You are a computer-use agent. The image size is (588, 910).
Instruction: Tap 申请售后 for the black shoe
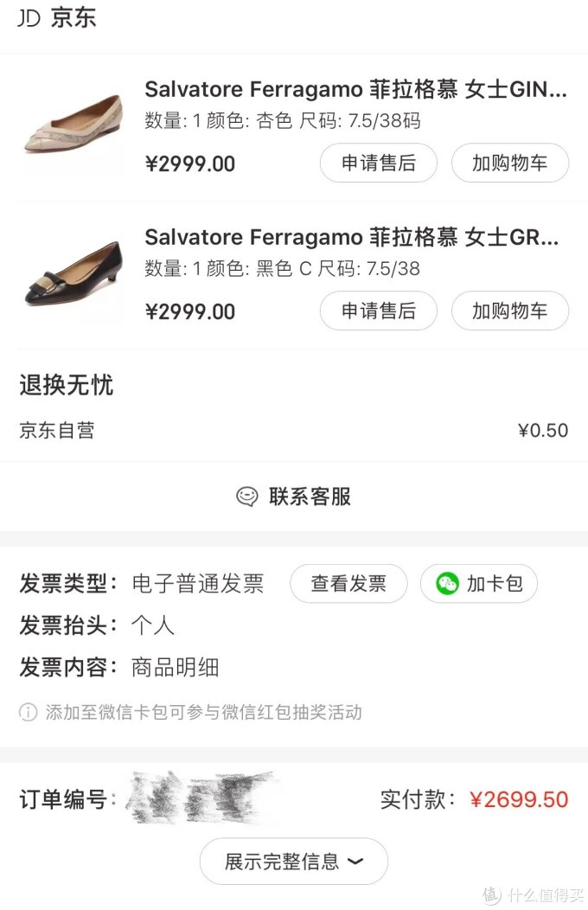378,311
